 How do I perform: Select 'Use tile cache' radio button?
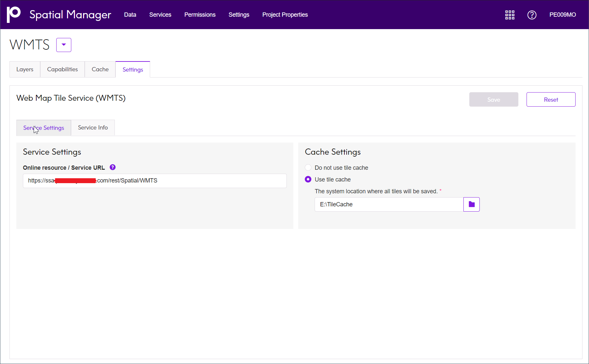(308, 179)
